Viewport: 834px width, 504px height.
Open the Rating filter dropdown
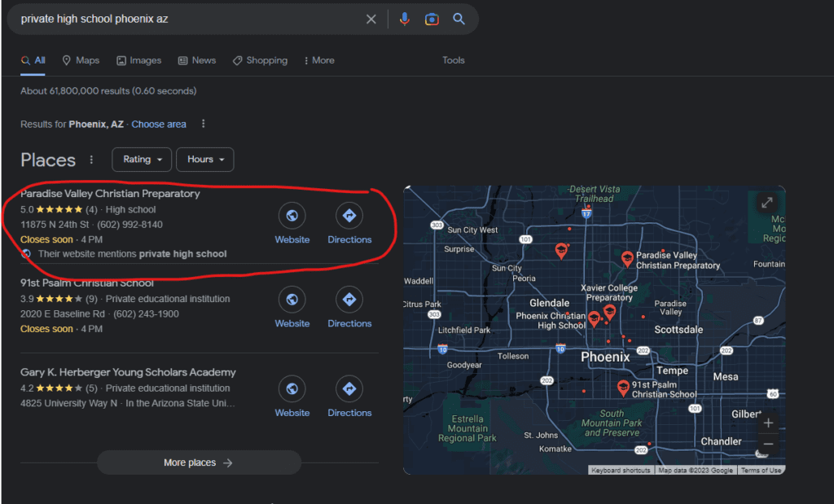142,160
